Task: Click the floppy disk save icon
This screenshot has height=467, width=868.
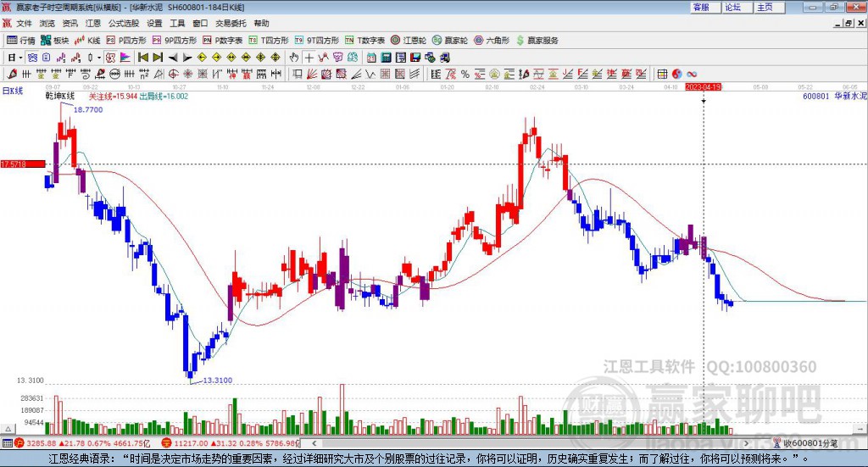Action: [415, 58]
